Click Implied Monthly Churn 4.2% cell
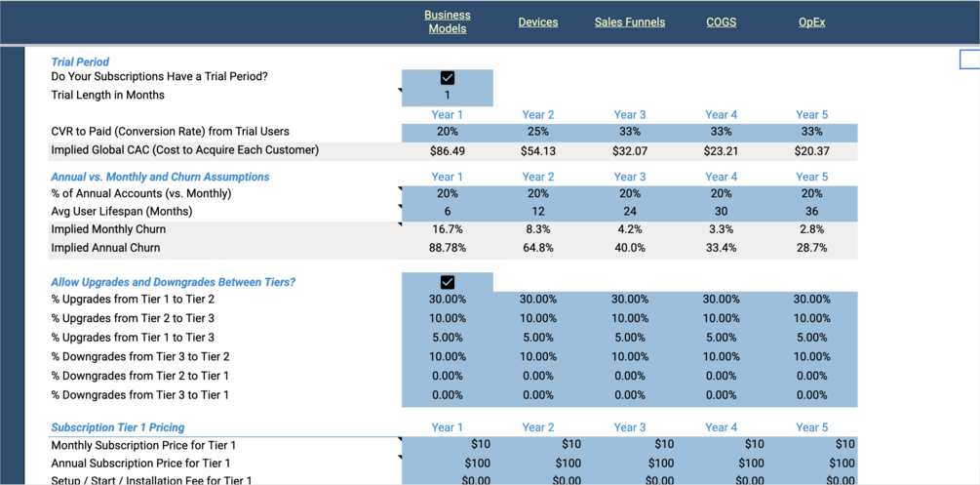The height and width of the screenshot is (485, 980). coord(629,229)
